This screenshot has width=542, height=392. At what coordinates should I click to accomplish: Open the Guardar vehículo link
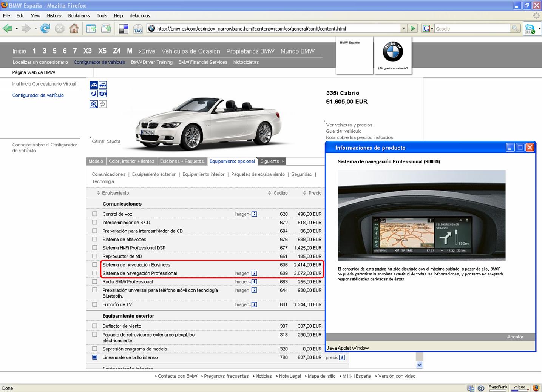[344, 131]
